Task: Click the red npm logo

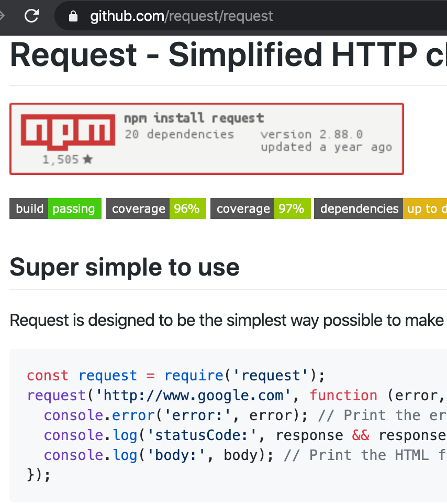Action: (68, 132)
